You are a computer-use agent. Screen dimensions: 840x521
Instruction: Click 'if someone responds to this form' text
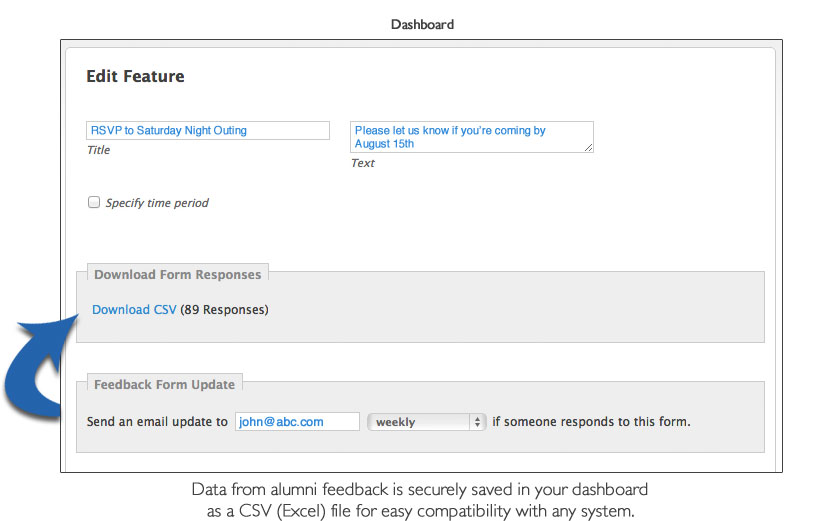(x=591, y=422)
